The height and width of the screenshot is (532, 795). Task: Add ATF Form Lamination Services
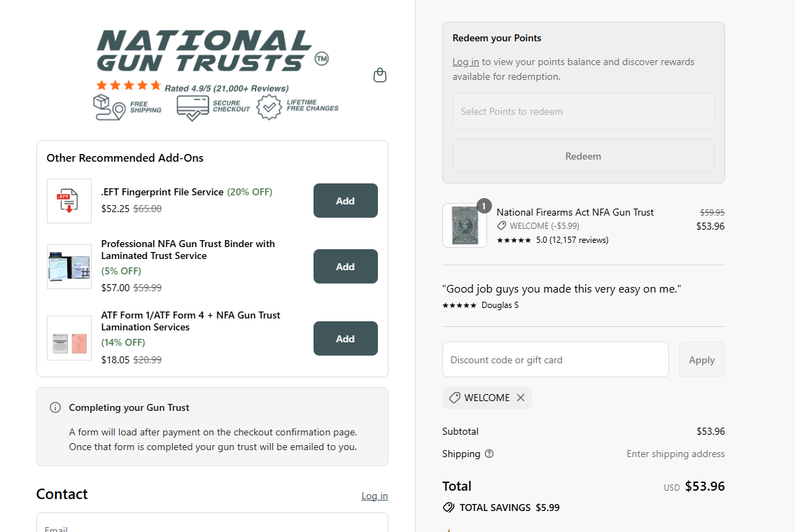coord(345,338)
